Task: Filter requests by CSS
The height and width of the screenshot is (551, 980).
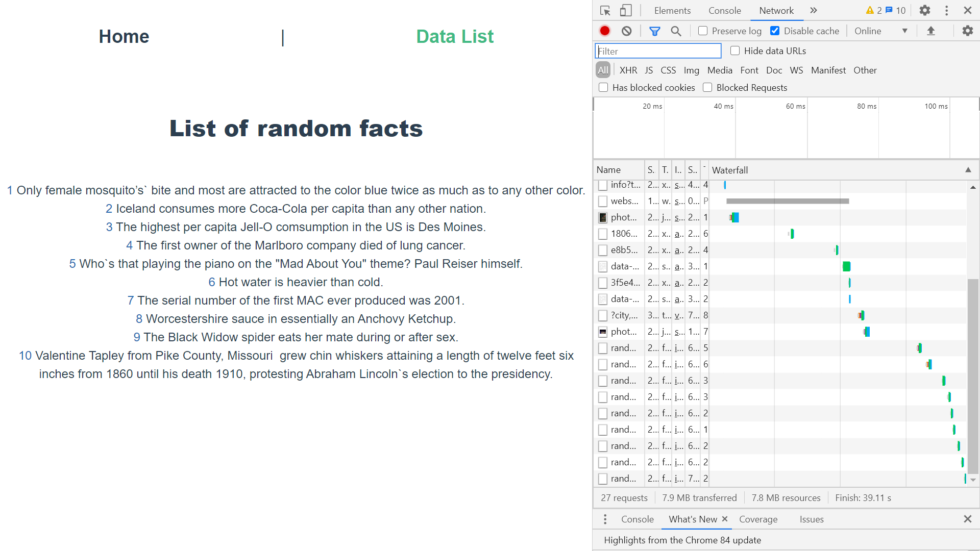Action: point(668,70)
